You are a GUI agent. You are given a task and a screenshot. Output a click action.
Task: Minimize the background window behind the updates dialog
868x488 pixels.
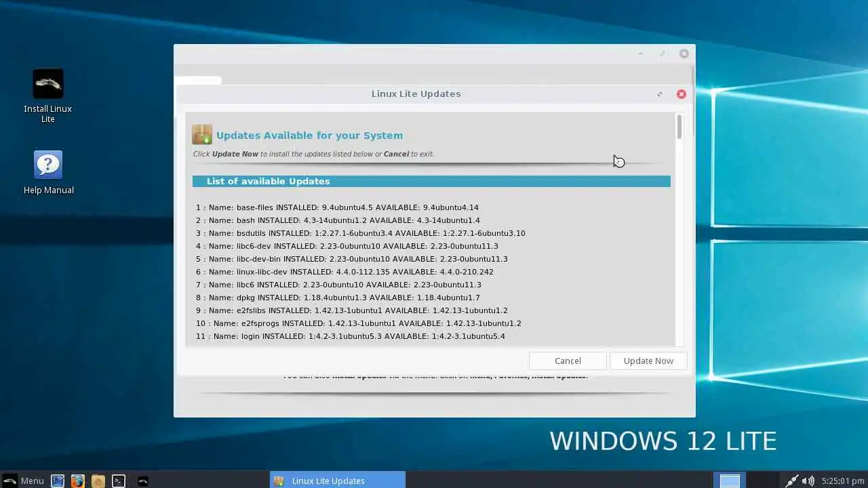pos(640,54)
